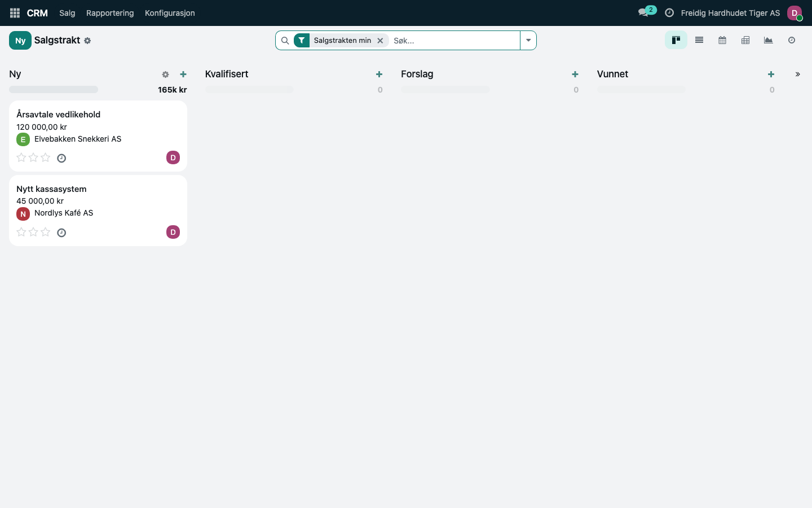Open the Konfigurasjon menu

(x=170, y=13)
